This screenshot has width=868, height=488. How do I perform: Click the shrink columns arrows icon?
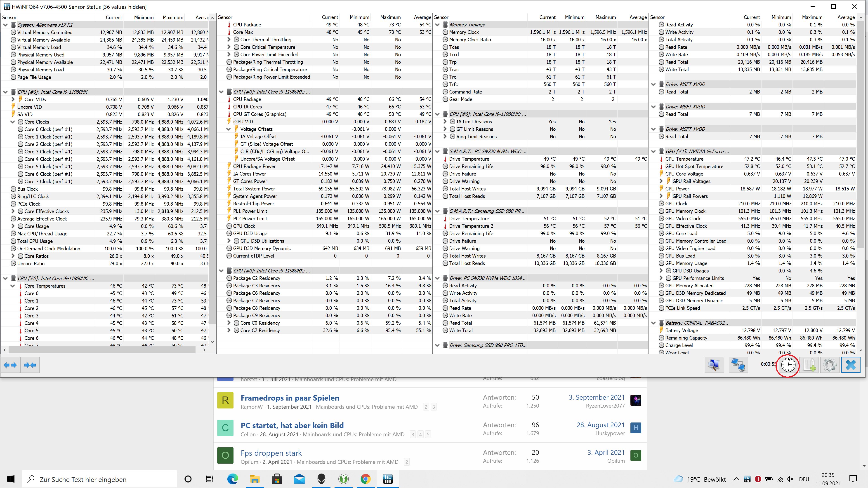click(30, 365)
